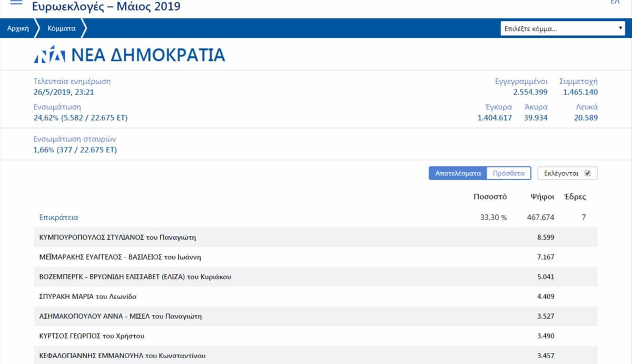Screen dimensions: 632x364
Task: Click the Λευκά value 20.589
Action: tap(586, 118)
